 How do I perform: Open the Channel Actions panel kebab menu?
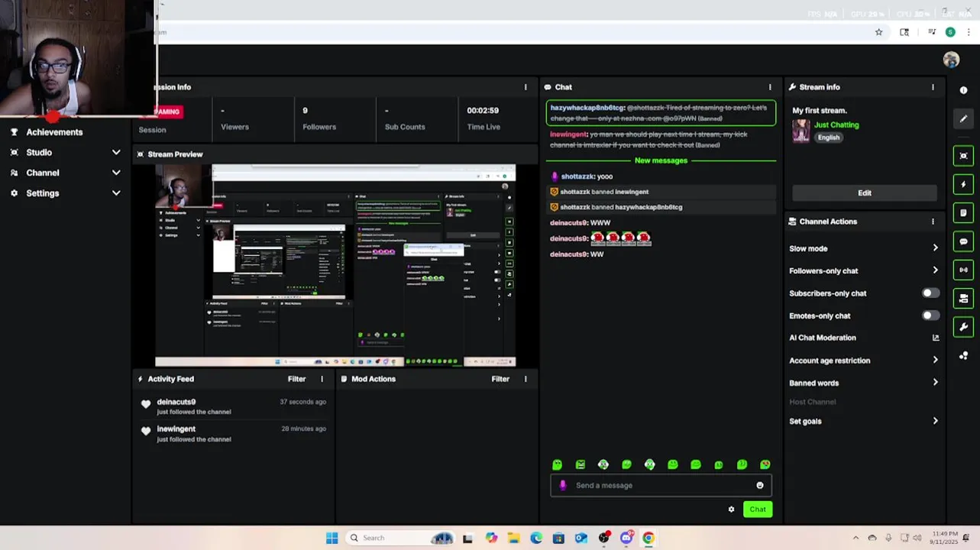tap(933, 222)
